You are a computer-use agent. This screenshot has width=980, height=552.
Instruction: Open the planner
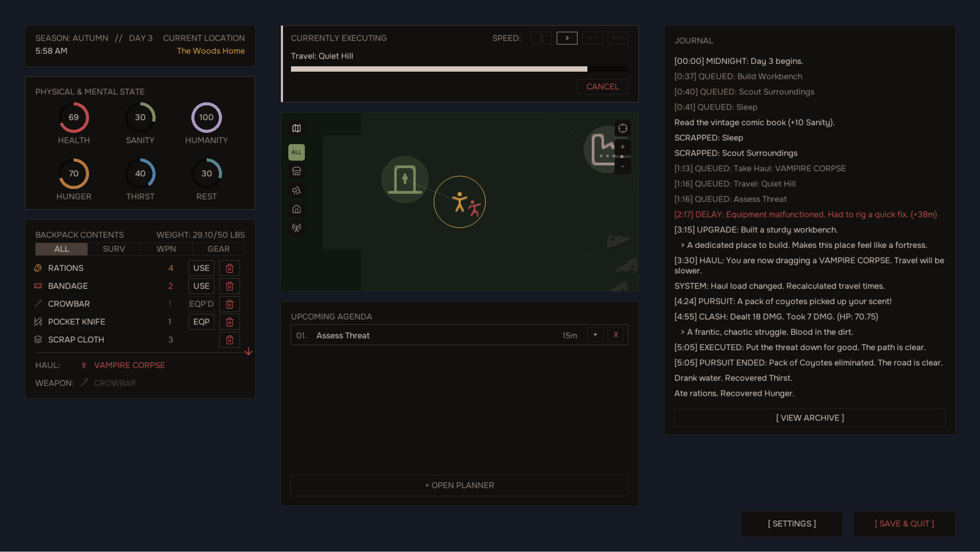[x=460, y=486]
